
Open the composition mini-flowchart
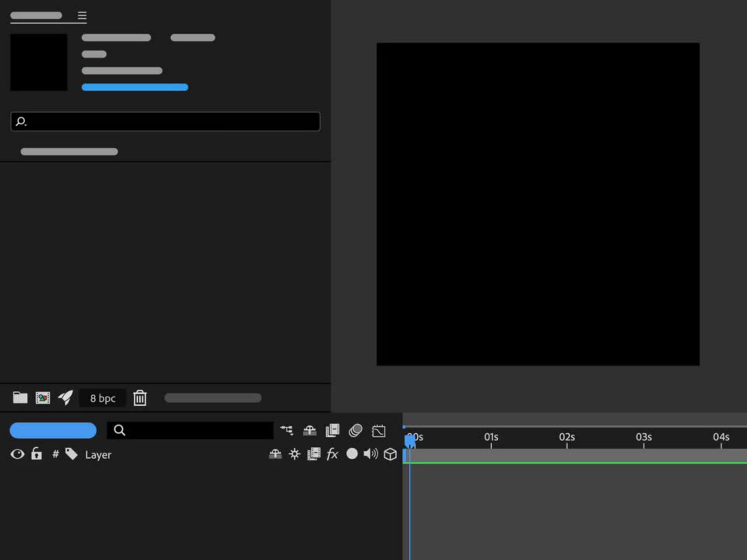point(287,430)
